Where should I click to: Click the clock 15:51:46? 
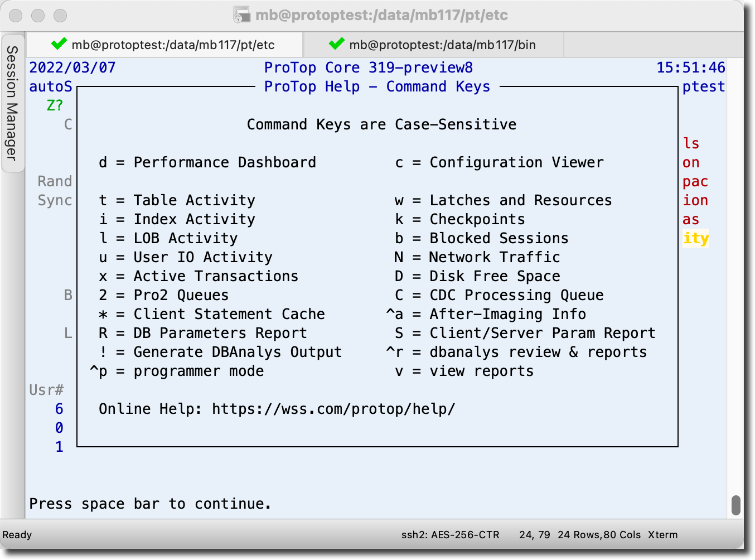coord(691,68)
